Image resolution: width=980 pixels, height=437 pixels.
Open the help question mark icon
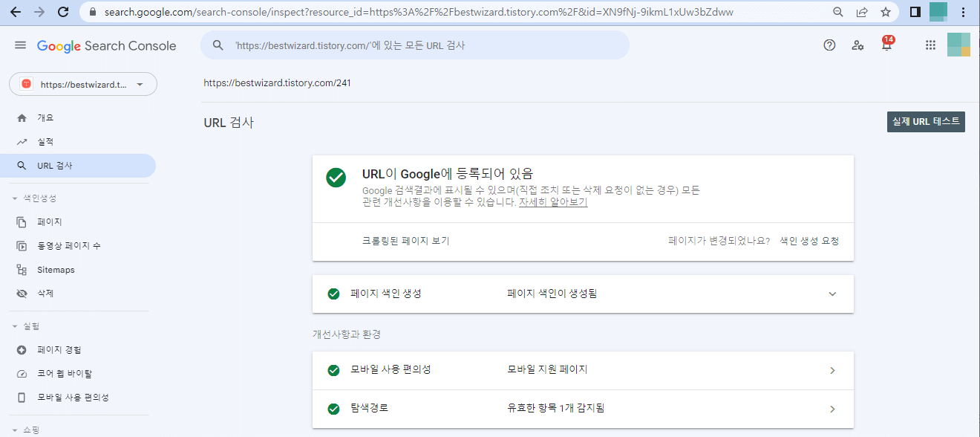coord(829,45)
